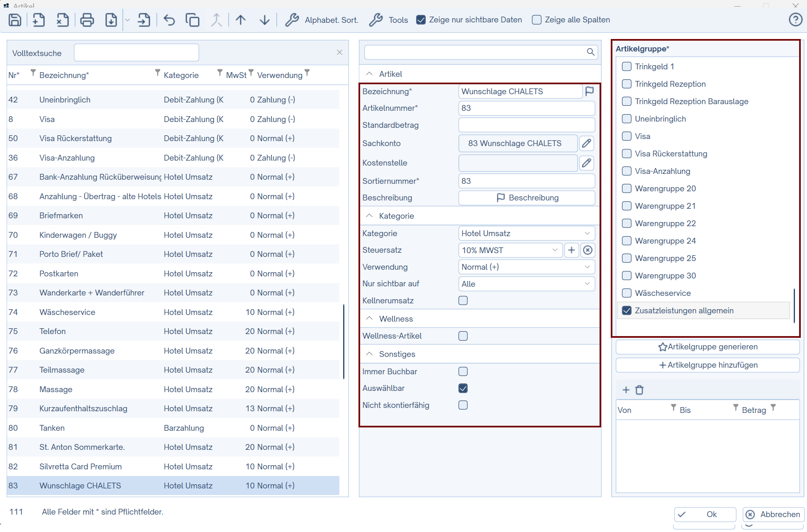Screen dimensions: 807x532
Task: Click the copy/duplicate icon
Action: (193, 20)
